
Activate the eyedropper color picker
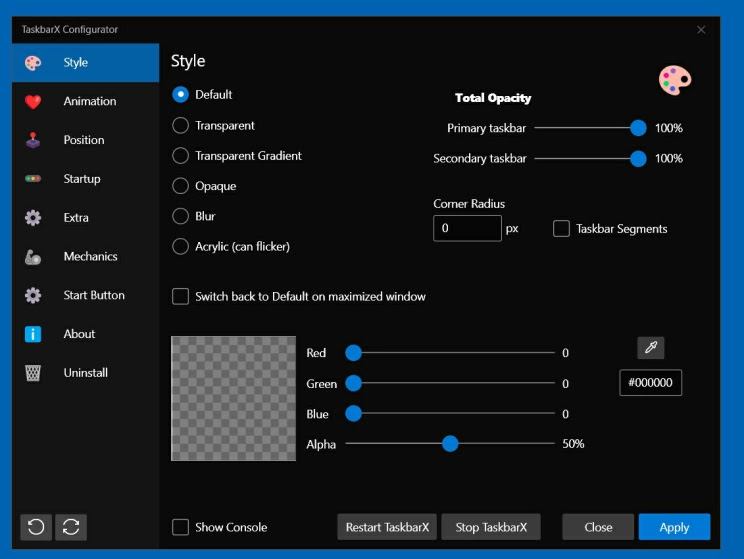[651, 347]
